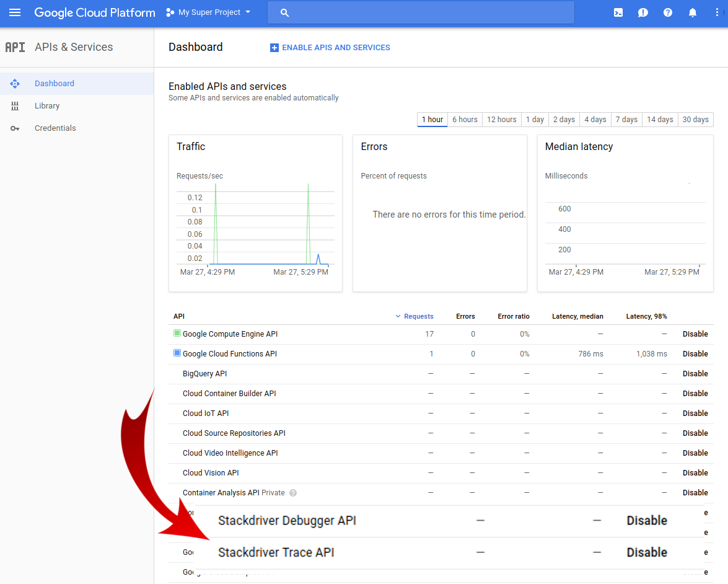Open the feedback alert icon
Screen dimensions: 728x584
tap(642, 12)
